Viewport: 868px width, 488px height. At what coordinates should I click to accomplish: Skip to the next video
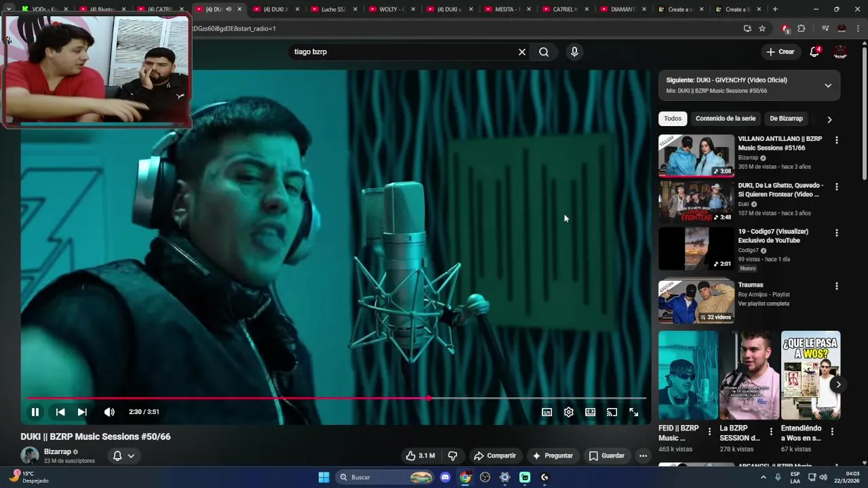[x=82, y=412]
